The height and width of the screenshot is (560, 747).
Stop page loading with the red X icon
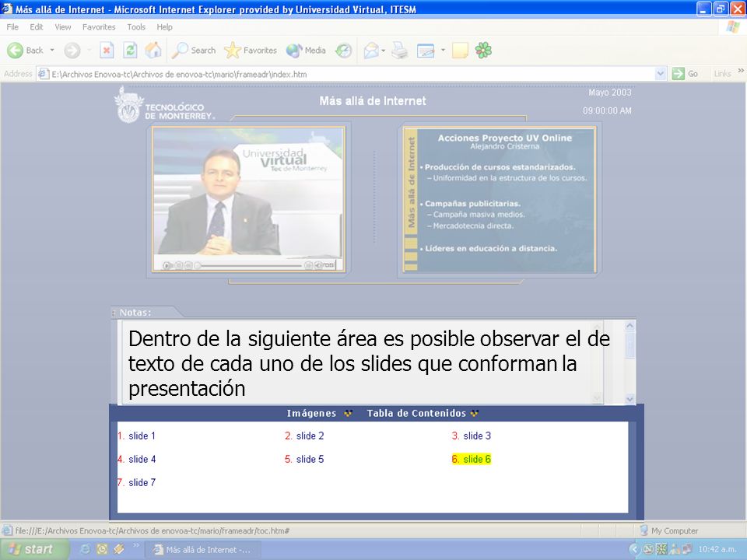click(107, 50)
